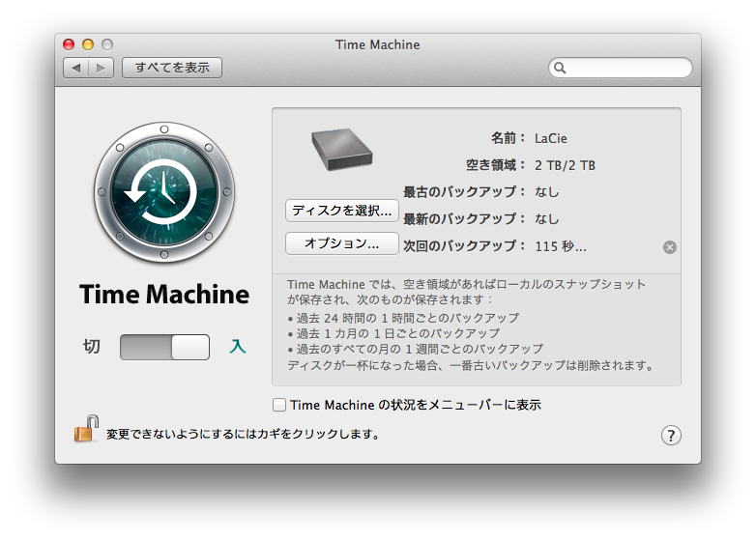Click the magnifying glass in the search field

[560, 68]
